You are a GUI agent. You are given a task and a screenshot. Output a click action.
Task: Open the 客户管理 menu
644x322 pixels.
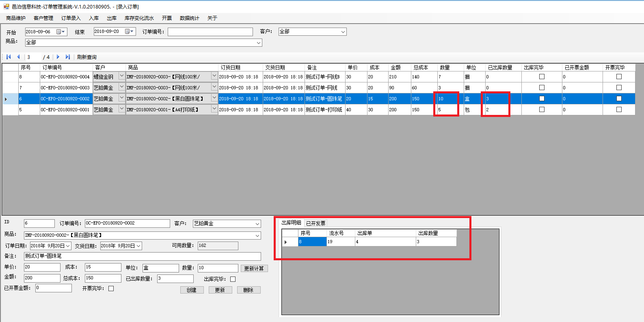[43, 18]
